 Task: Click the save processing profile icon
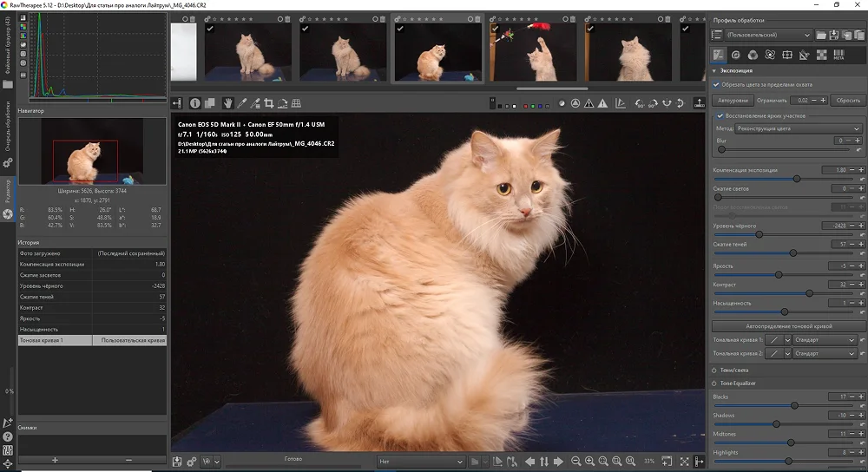pyautogui.click(x=835, y=36)
